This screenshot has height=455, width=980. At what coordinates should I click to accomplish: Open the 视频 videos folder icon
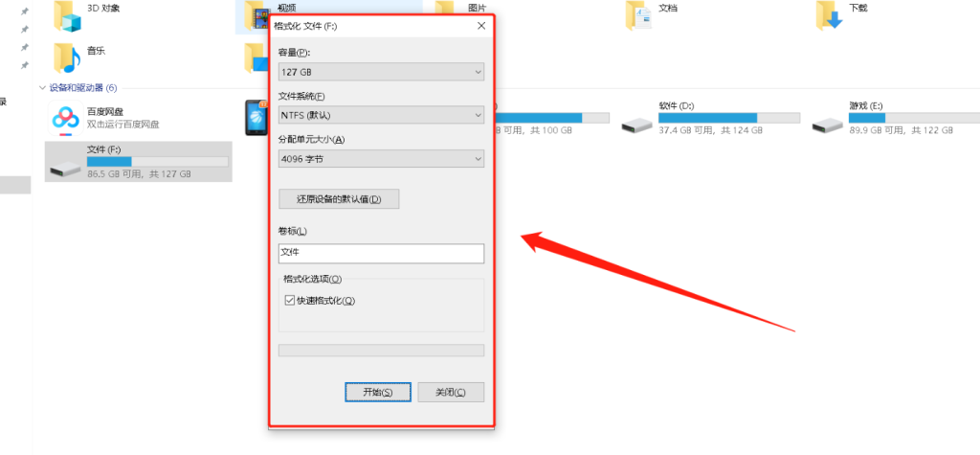tap(255, 17)
